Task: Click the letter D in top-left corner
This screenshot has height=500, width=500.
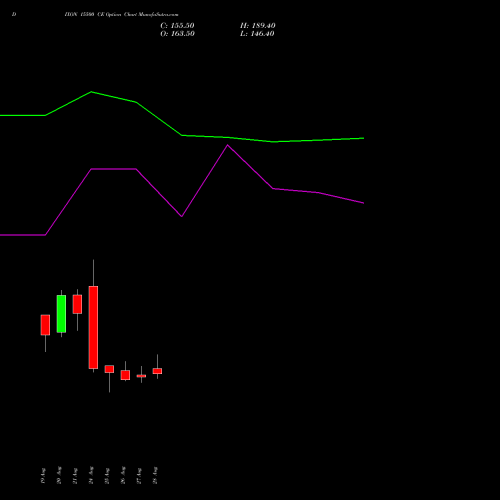Action: point(14,15)
